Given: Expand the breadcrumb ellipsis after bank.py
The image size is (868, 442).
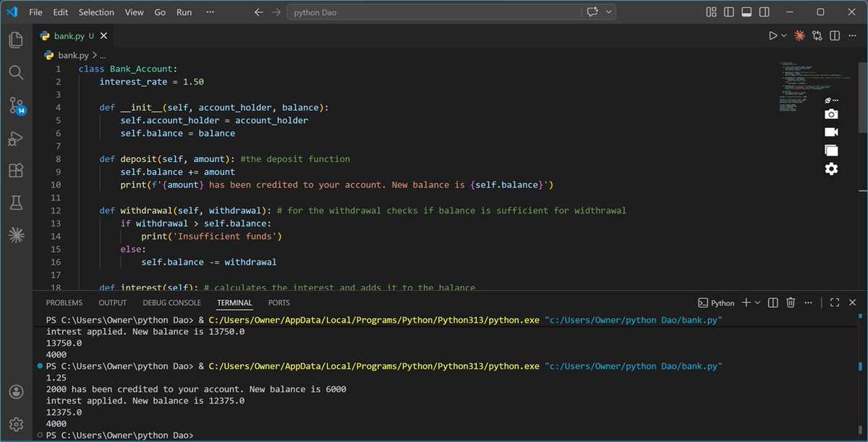Looking at the screenshot, I should pos(103,55).
